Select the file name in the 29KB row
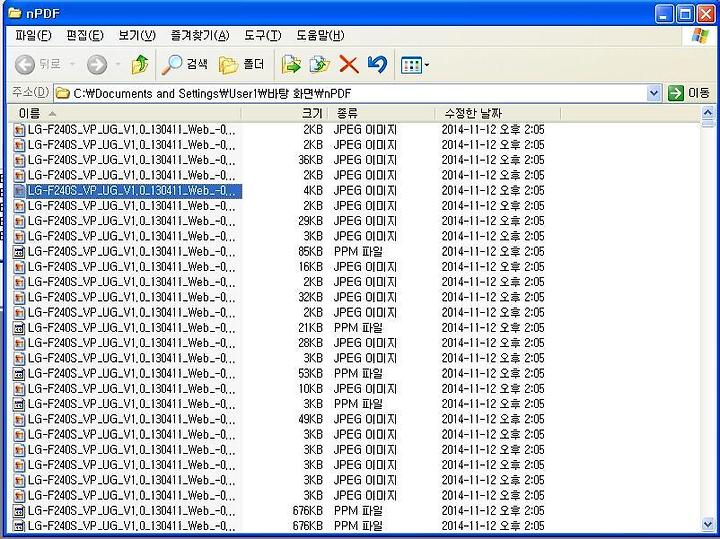The height and width of the screenshot is (539, 720). (x=131, y=221)
